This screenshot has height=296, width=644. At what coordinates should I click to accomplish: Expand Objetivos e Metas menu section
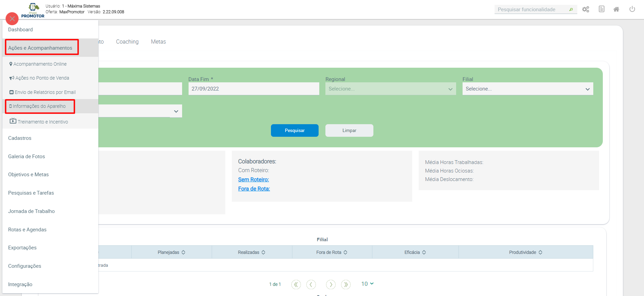coord(50,175)
